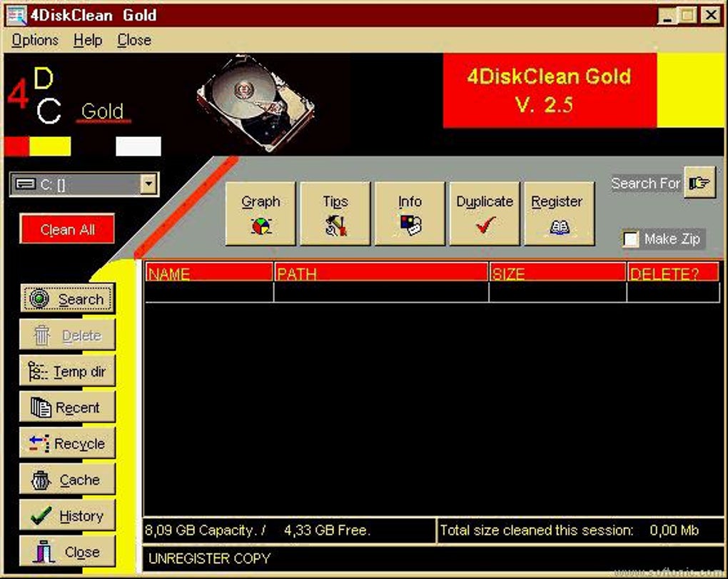Open the Help menu

click(88, 41)
